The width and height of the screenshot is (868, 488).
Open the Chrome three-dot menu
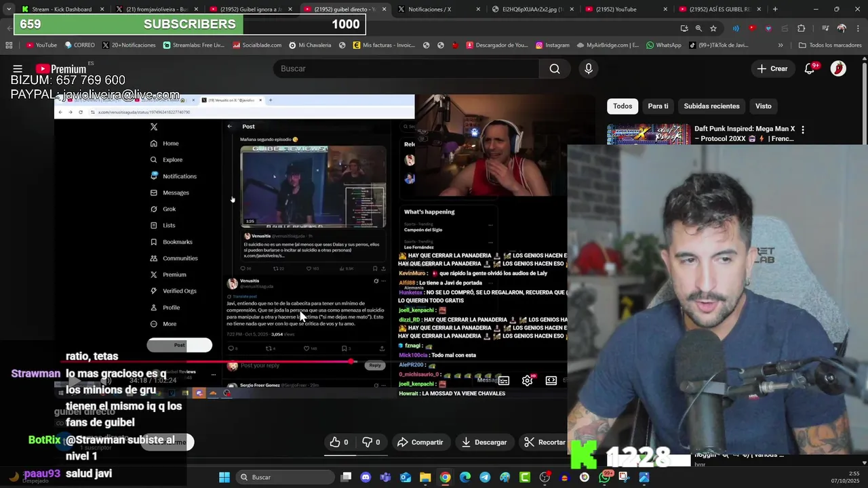coord(858,28)
